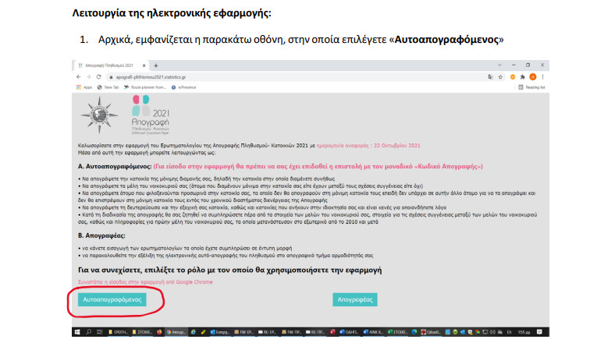The width and height of the screenshot is (590, 364).
Task: Close the Απογραφή Πληθυσμού 2021 tab
Action: [x=144, y=65]
